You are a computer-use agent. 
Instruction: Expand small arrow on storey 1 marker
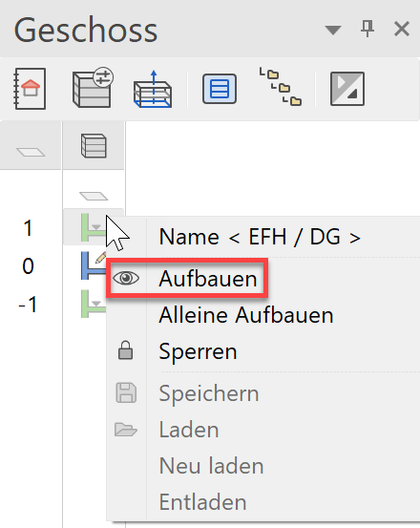coord(96,227)
